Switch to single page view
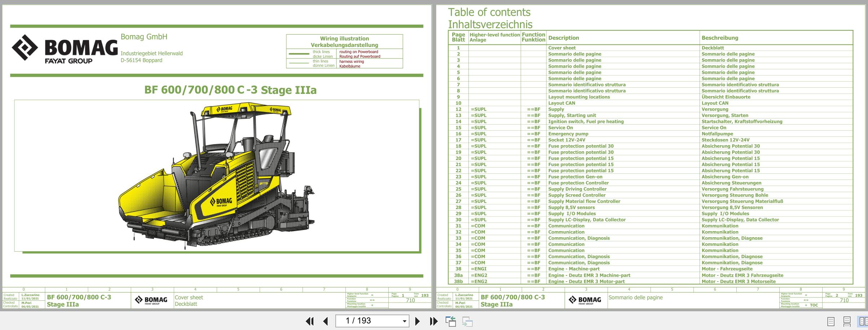 (830, 321)
